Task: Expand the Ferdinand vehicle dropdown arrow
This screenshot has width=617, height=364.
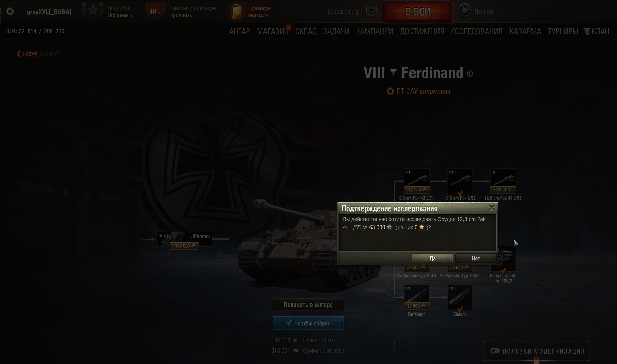Action: (393, 72)
